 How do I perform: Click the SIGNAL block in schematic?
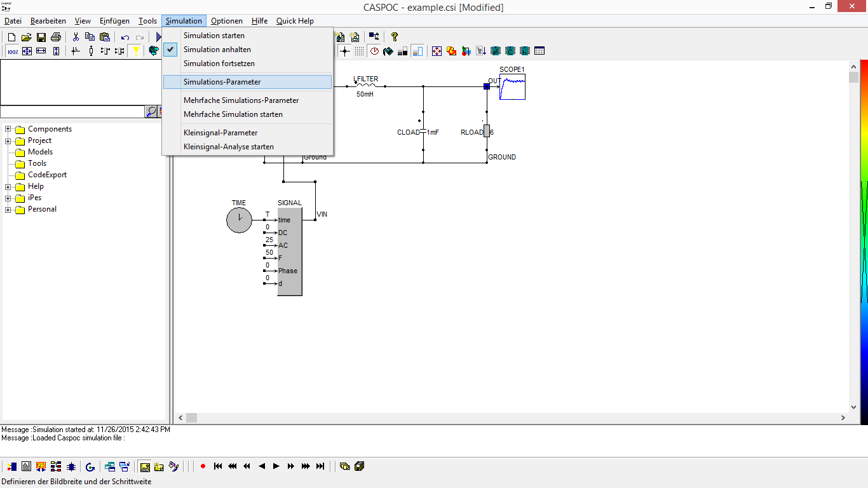[x=290, y=251]
